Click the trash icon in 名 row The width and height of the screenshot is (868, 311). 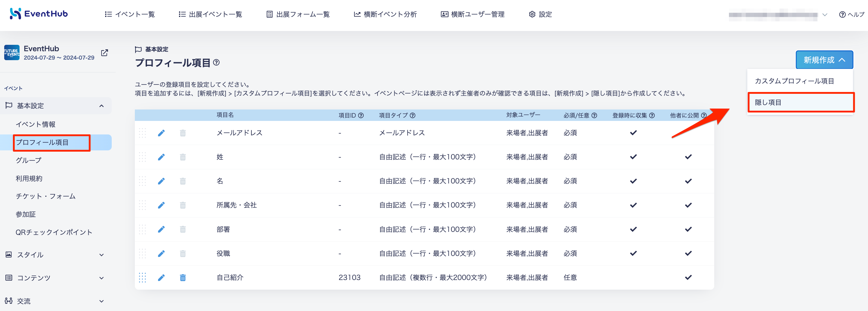183,181
